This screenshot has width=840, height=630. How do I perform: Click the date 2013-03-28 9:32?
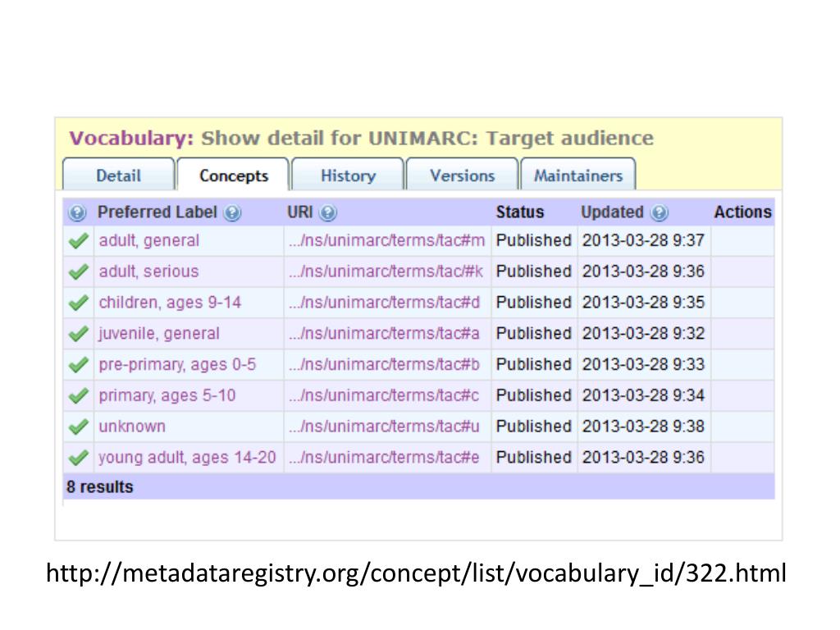tap(643, 334)
